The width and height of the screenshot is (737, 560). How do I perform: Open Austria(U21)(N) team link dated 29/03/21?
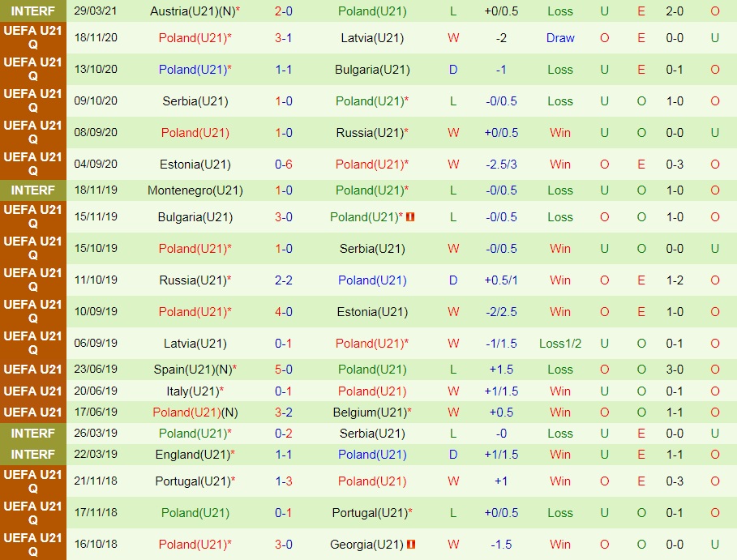click(x=195, y=11)
